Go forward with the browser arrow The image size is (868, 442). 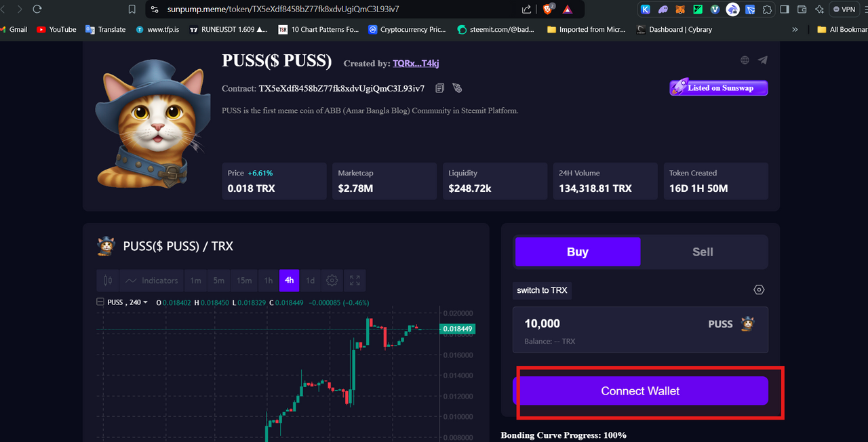[x=18, y=9]
